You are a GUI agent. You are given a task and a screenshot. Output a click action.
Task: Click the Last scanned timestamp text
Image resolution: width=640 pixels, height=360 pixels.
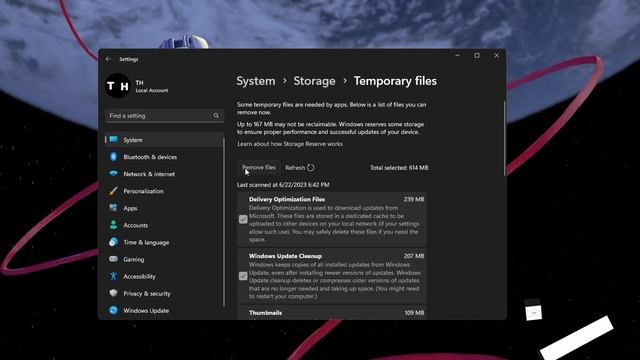click(x=283, y=184)
